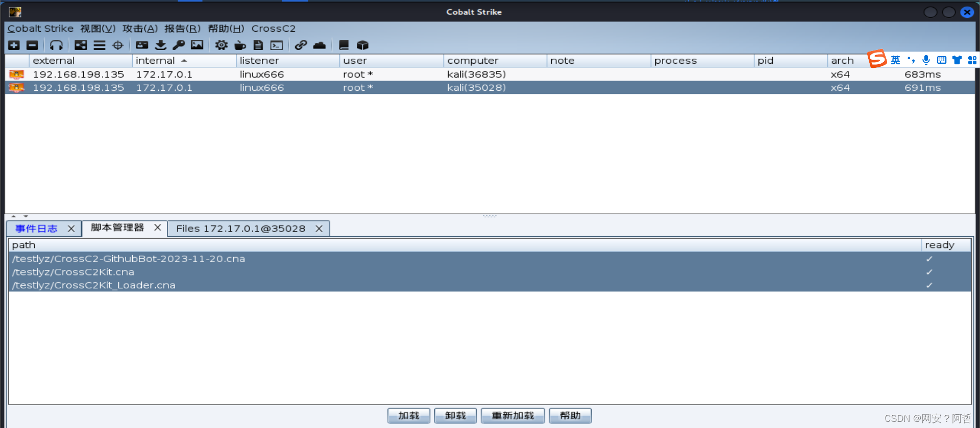This screenshot has width=980, height=428.
Task: Sort sessions by the note column header
Action: pos(599,61)
